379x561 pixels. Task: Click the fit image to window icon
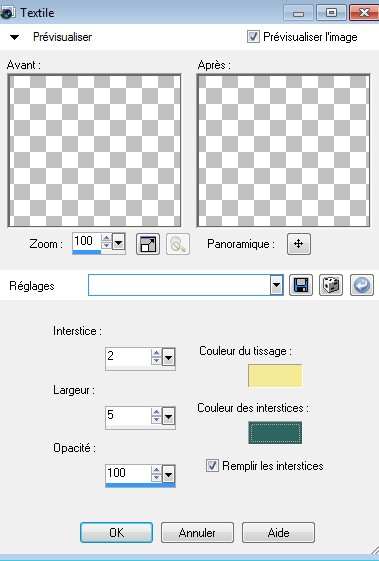[x=148, y=244]
